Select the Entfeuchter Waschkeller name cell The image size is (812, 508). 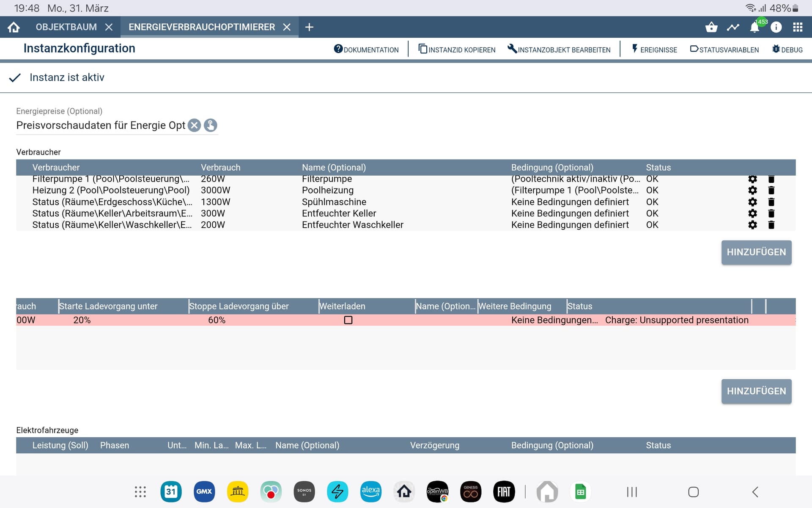352,225
